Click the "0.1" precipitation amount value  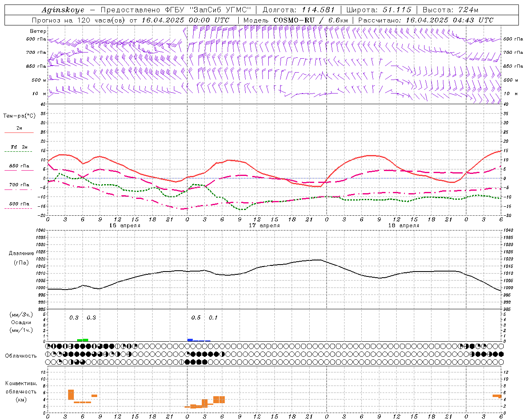point(213,318)
